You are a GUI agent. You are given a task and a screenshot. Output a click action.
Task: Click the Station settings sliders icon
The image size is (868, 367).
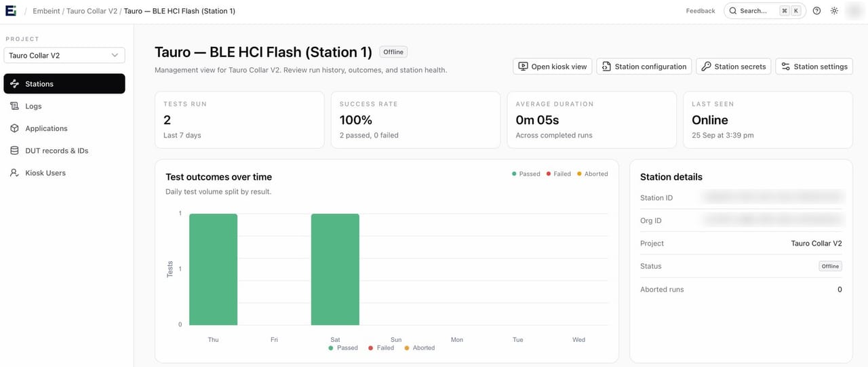coord(785,66)
